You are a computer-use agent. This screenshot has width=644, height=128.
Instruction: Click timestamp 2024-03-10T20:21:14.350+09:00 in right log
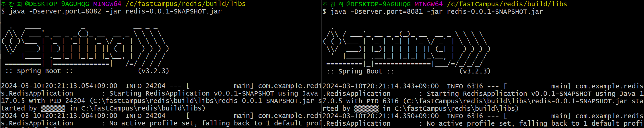pyautogui.click(x=381, y=116)
